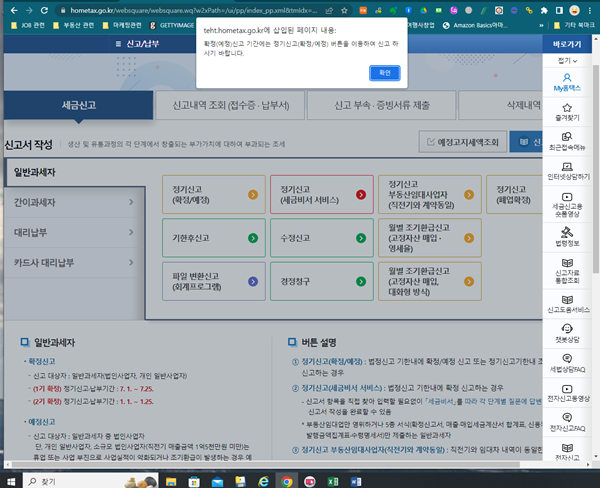Open 최근접속메뉴 in the sidebar

(567, 142)
